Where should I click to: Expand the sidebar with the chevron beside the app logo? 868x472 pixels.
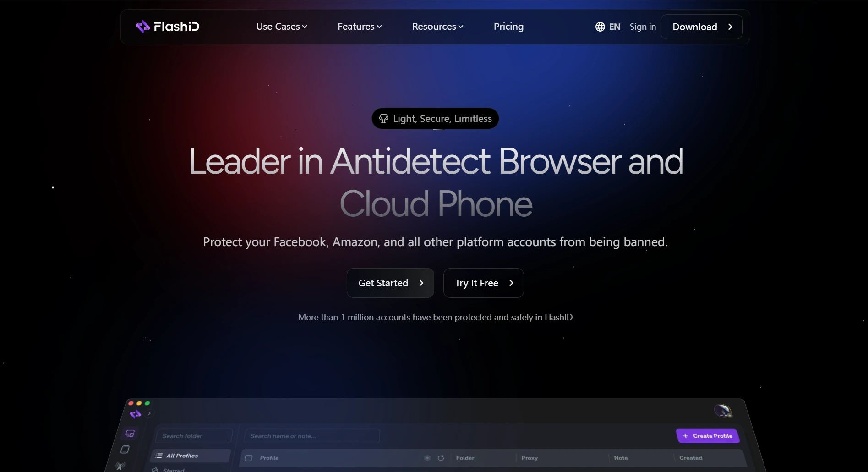[x=149, y=413]
